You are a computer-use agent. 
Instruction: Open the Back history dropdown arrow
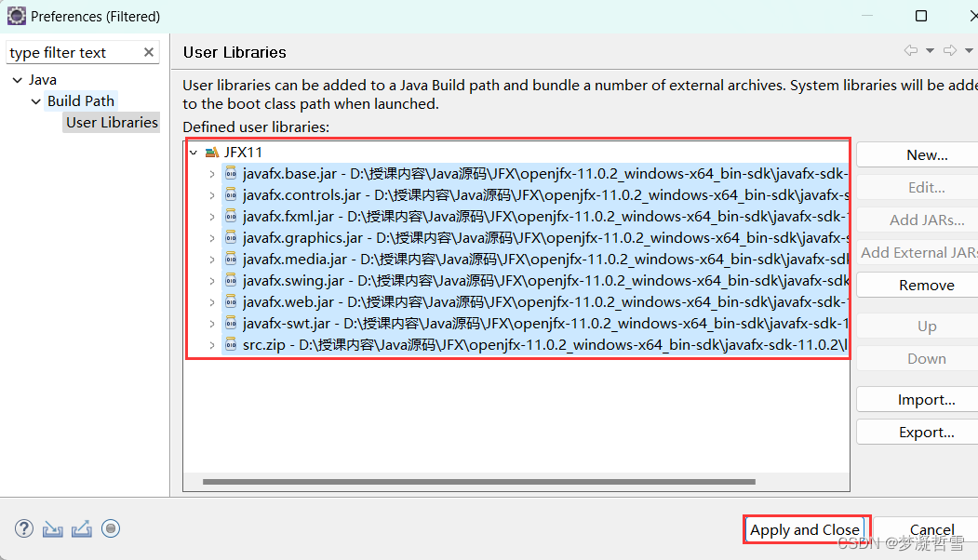coord(930,50)
